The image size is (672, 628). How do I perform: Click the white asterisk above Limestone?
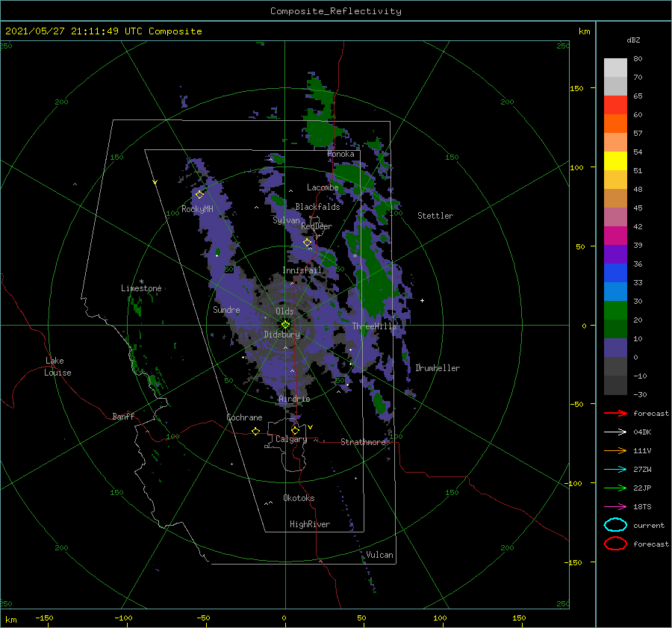click(141, 282)
